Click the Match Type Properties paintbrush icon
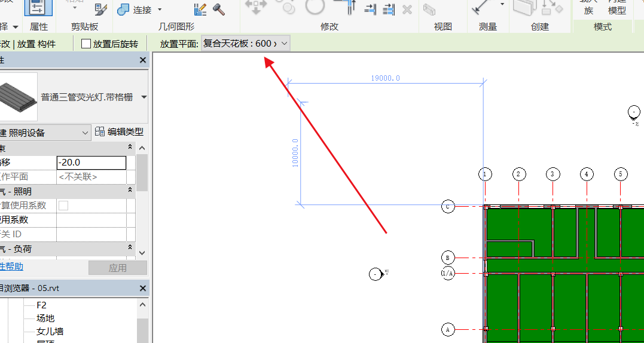This screenshot has width=644, height=343. click(101, 10)
